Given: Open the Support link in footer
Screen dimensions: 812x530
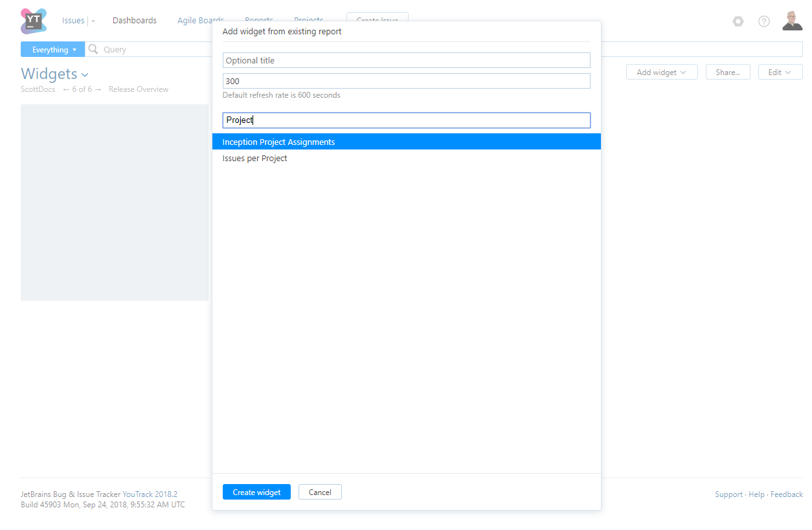Looking at the screenshot, I should (728, 494).
